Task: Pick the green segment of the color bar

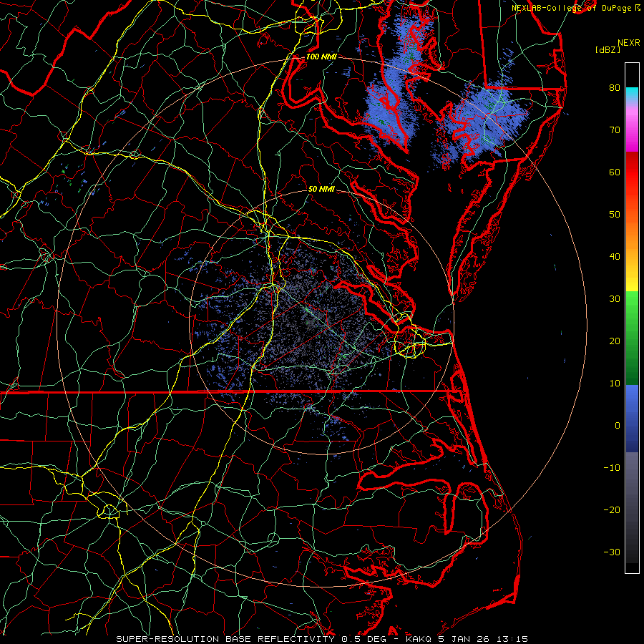Action: click(x=632, y=338)
